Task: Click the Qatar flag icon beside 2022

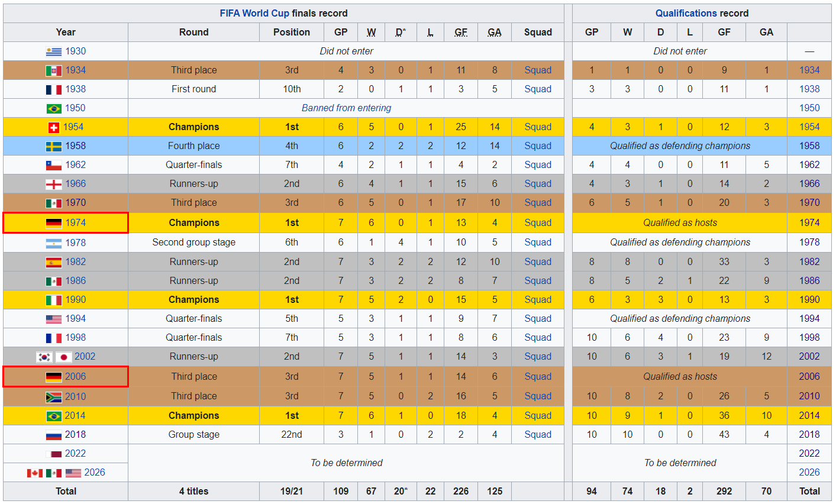Action: click(54, 454)
